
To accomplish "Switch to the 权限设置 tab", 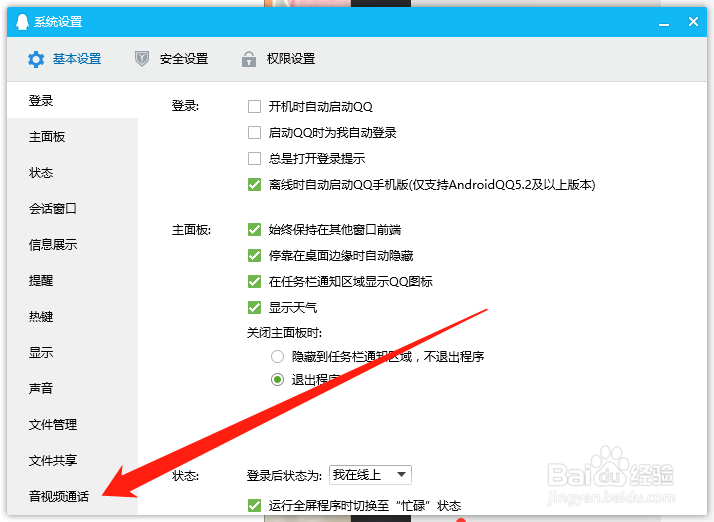I will tap(278, 59).
